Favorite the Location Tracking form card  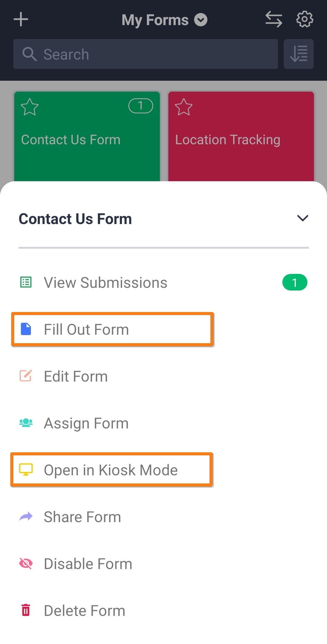tap(184, 107)
